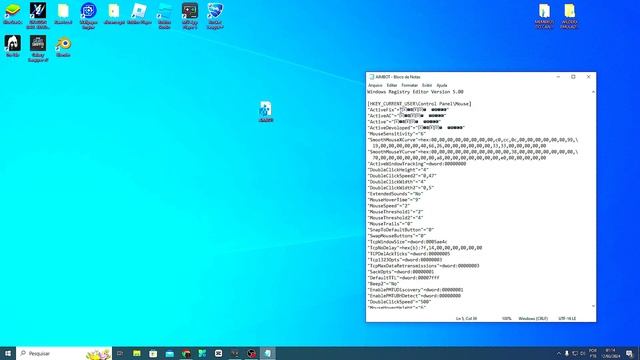Screen dimensions: 640x360
Task: Click the HKEY_CURRENT_USER Control Panel Mouse line
Action: pyautogui.click(x=419, y=104)
